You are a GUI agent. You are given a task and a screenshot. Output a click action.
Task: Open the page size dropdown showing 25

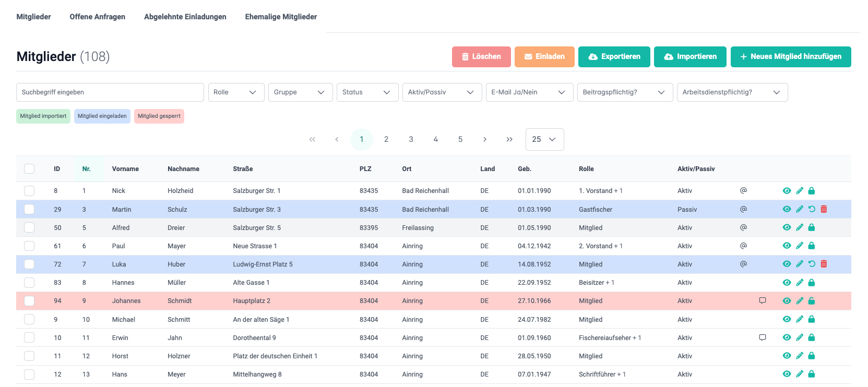click(x=544, y=139)
